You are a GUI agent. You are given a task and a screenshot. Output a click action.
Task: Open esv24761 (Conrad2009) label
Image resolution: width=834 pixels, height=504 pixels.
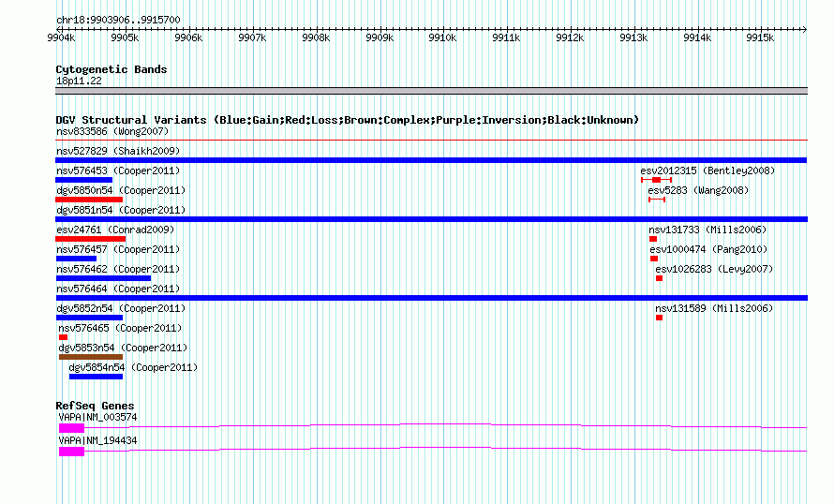(115, 230)
